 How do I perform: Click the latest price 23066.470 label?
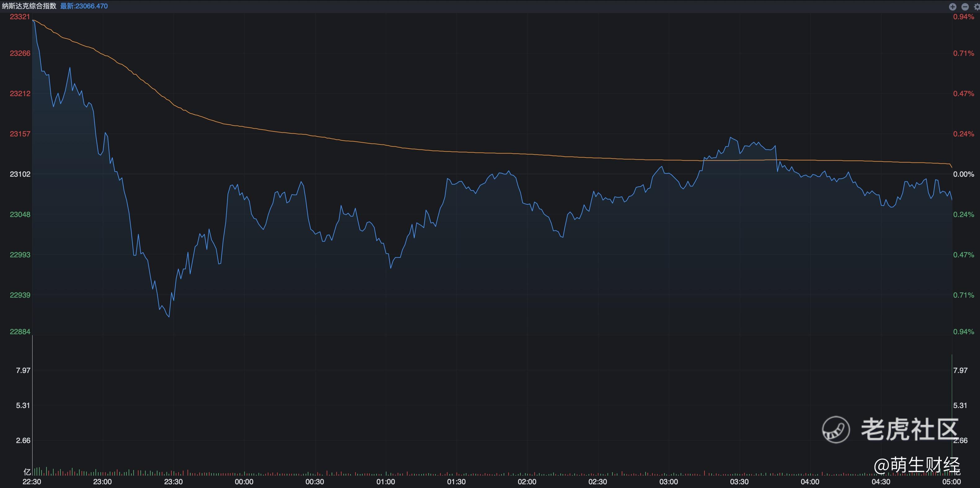click(84, 6)
